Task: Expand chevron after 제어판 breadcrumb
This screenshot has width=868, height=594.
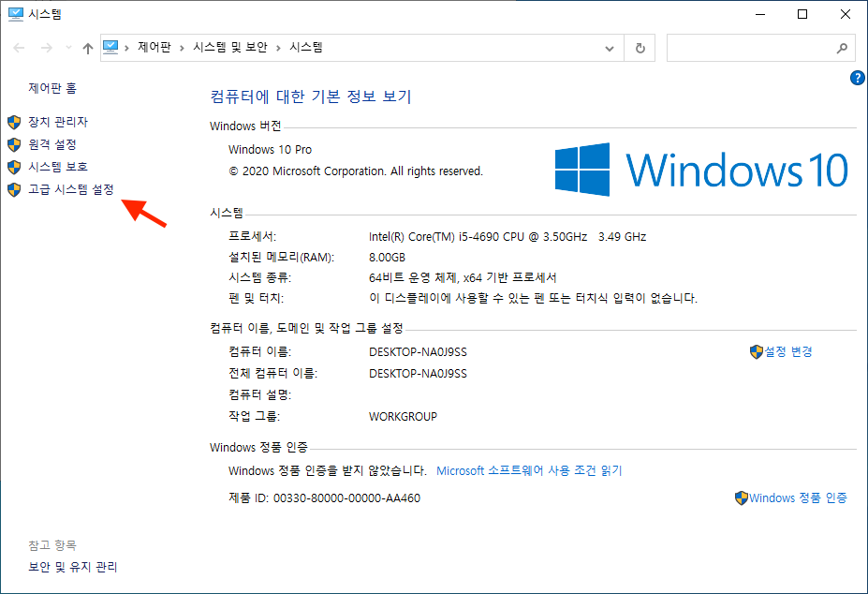Action: pyautogui.click(x=182, y=48)
